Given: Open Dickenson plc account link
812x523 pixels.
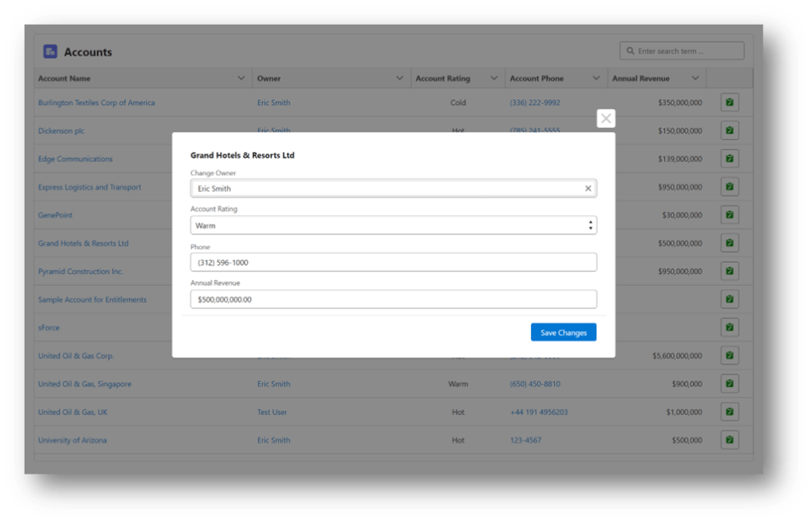Looking at the screenshot, I should [61, 130].
